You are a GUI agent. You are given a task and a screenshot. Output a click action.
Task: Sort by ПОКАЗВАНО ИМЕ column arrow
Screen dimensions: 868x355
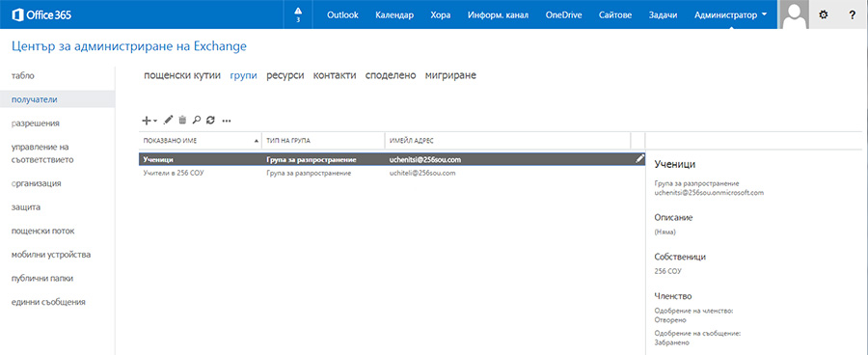[257, 141]
